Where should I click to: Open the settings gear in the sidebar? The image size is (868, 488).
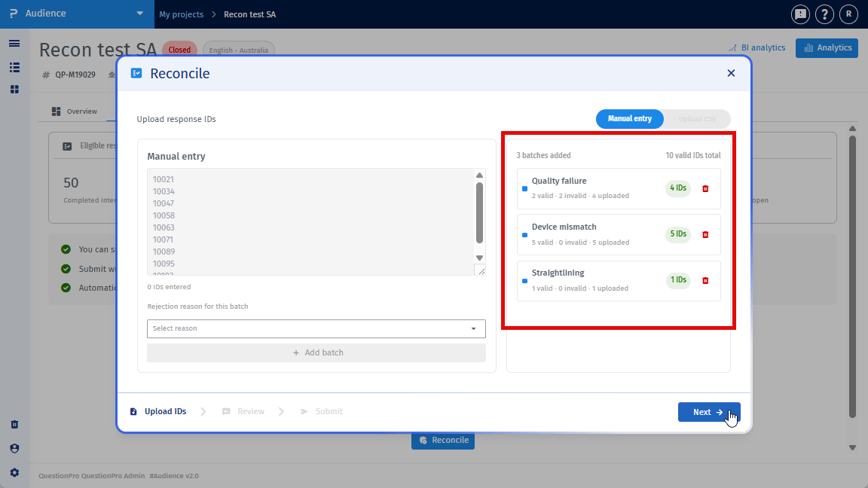(x=14, y=472)
